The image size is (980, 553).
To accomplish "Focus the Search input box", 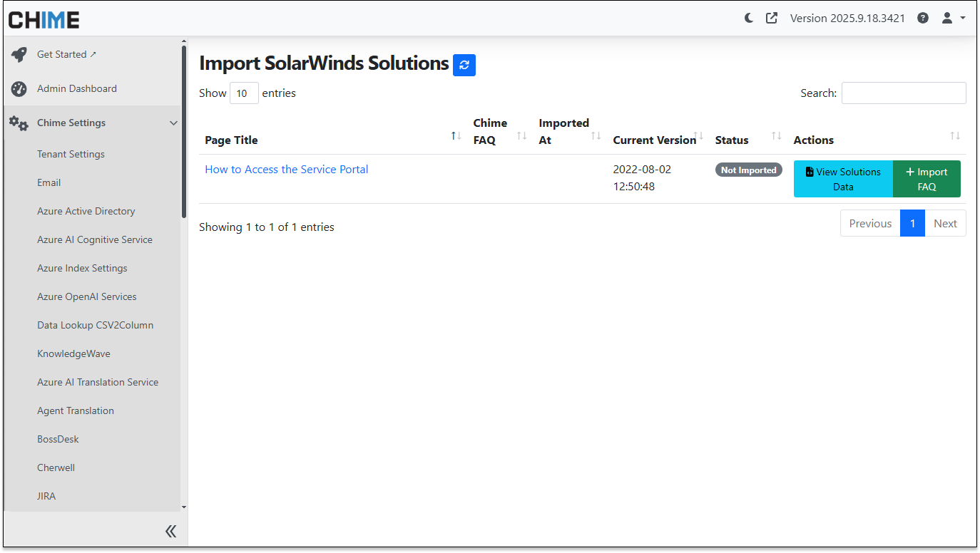I will (x=904, y=93).
